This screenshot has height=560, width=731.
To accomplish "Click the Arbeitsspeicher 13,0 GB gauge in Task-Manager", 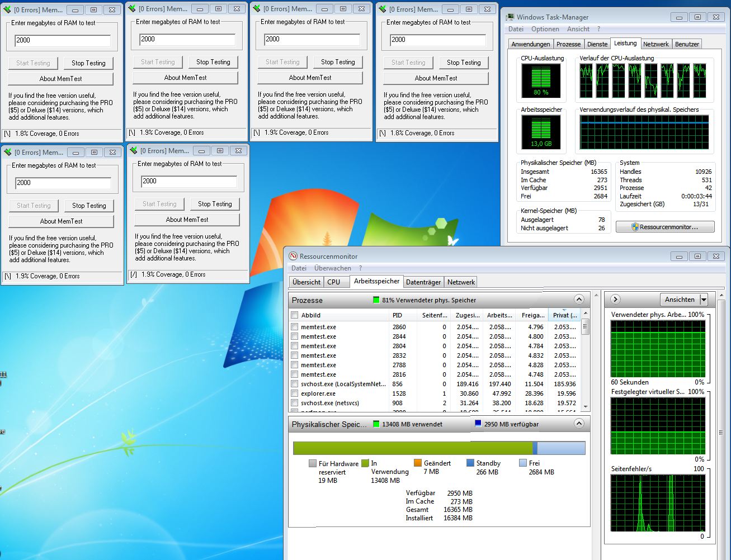I will (x=541, y=132).
